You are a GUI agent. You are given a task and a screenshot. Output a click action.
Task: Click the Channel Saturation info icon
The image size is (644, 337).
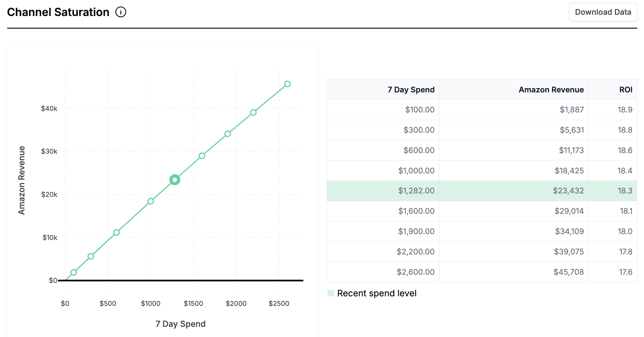tap(121, 12)
